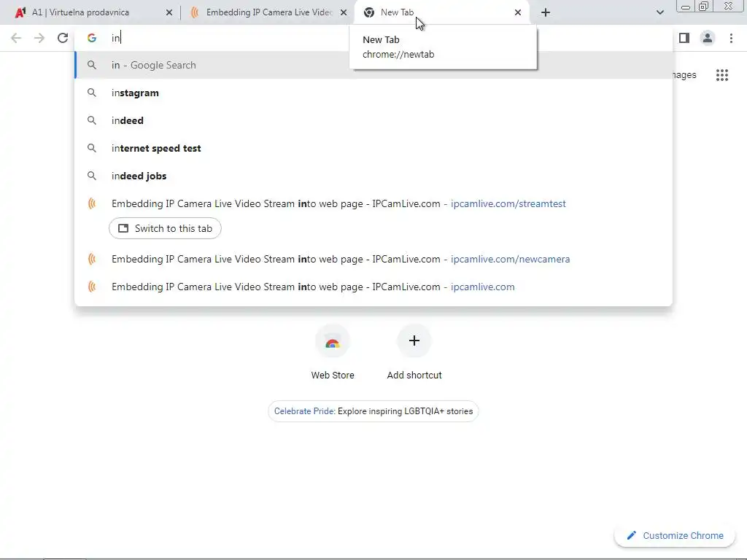Click the back navigation arrow
The image size is (747, 560).
tap(16, 38)
